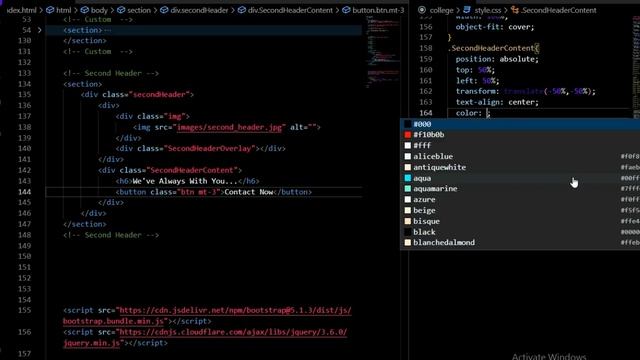This screenshot has height=360, width=640.
Task: Choose aqua from the color suggestions
Action: pos(520,178)
